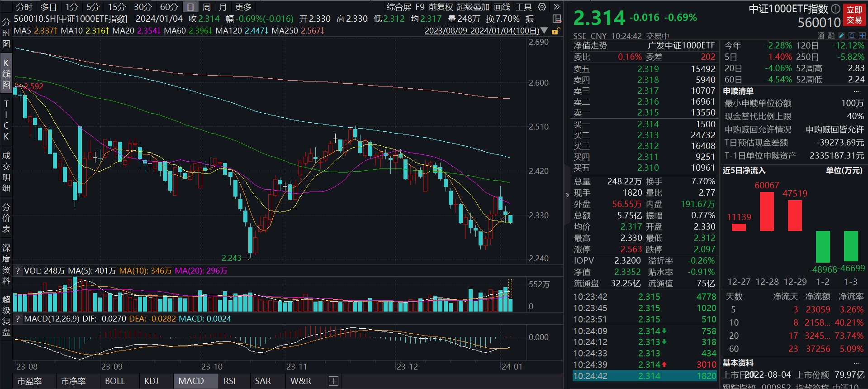Click the 立即交易 red button
Image resolution: width=868 pixels, height=389 pixels.
[x=854, y=15]
